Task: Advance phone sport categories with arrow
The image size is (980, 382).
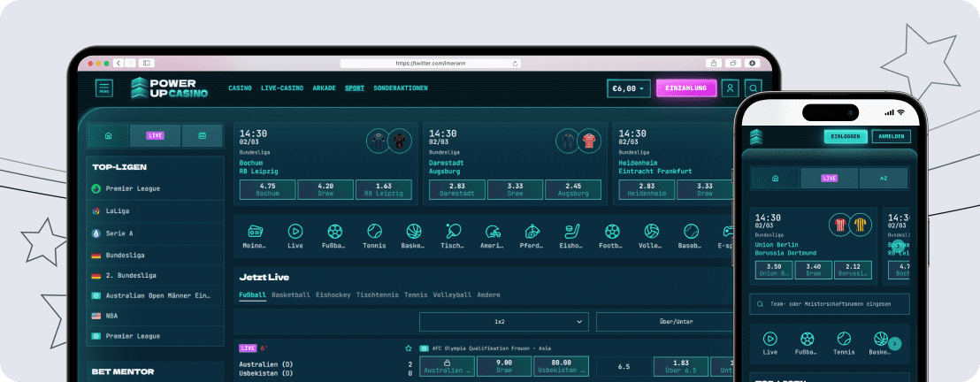Action: 895,343
